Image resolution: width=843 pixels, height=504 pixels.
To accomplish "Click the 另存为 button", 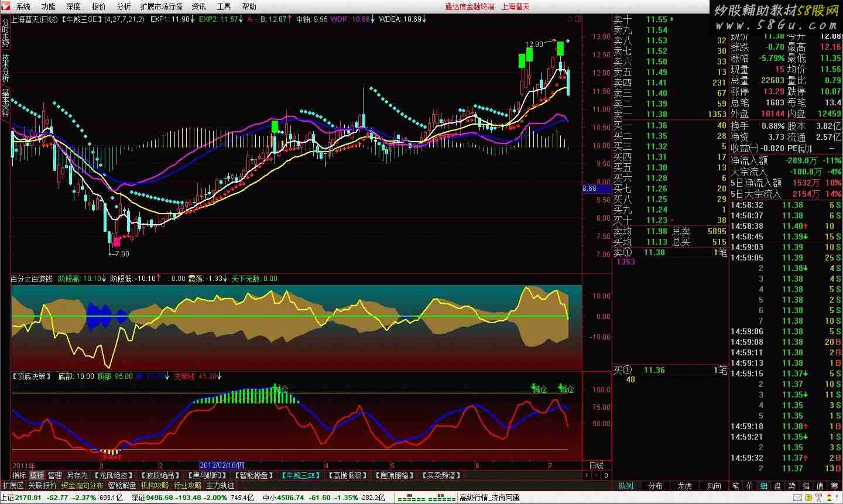I will [x=77, y=475].
